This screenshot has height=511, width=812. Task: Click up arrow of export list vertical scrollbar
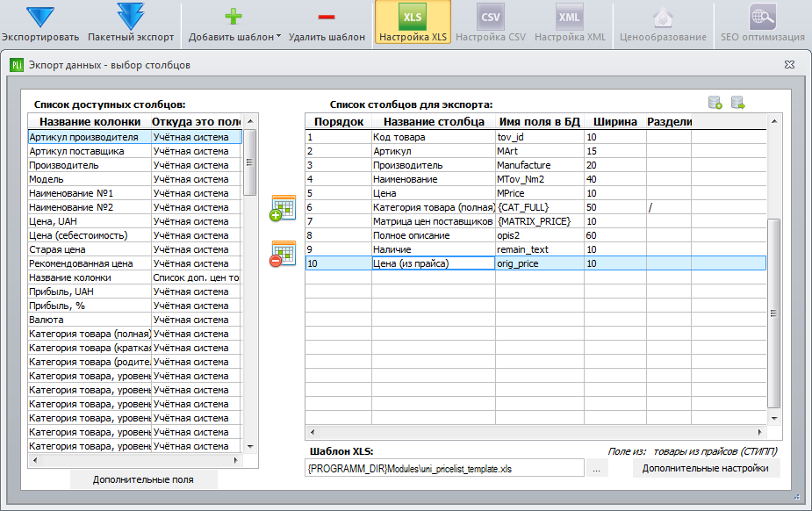pos(774,121)
